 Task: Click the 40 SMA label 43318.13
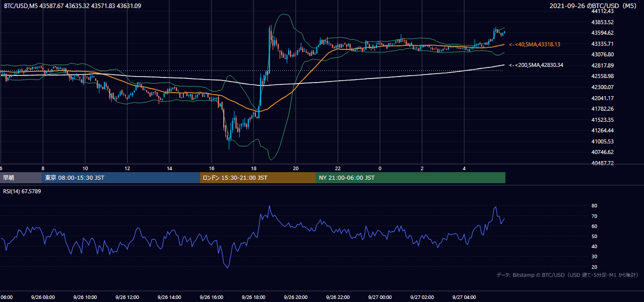(x=535, y=44)
